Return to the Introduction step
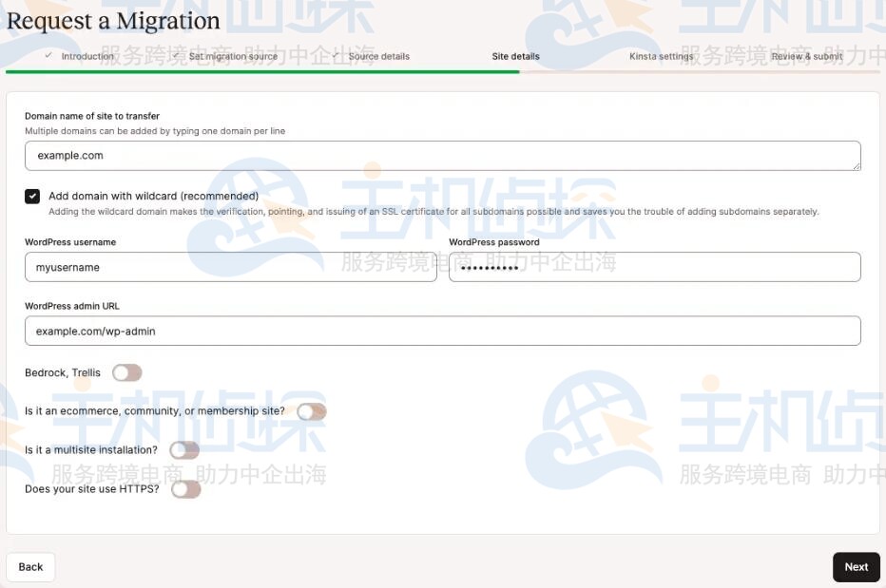 click(x=87, y=56)
